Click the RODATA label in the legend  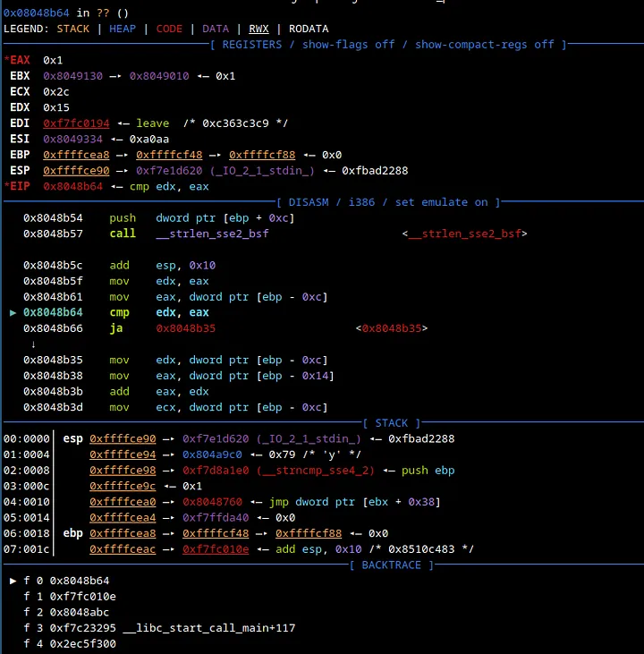(x=309, y=29)
